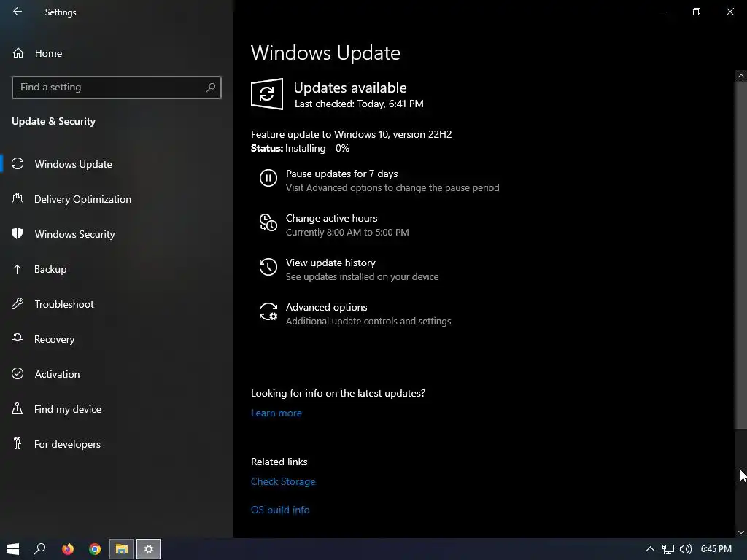The width and height of the screenshot is (747, 560).
Task: Click the gear-sync icon for Advanced options
Action: point(268,311)
